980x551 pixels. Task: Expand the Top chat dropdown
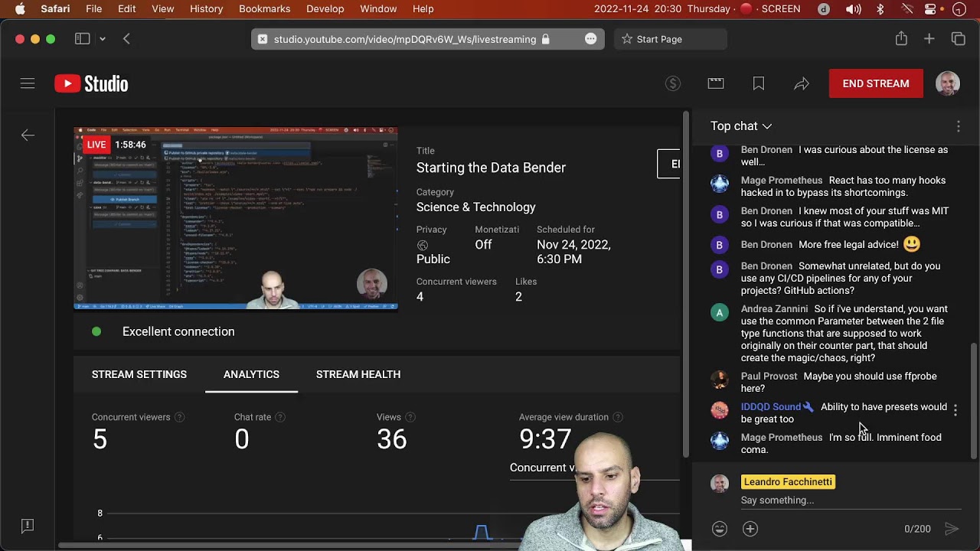coord(741,126)
